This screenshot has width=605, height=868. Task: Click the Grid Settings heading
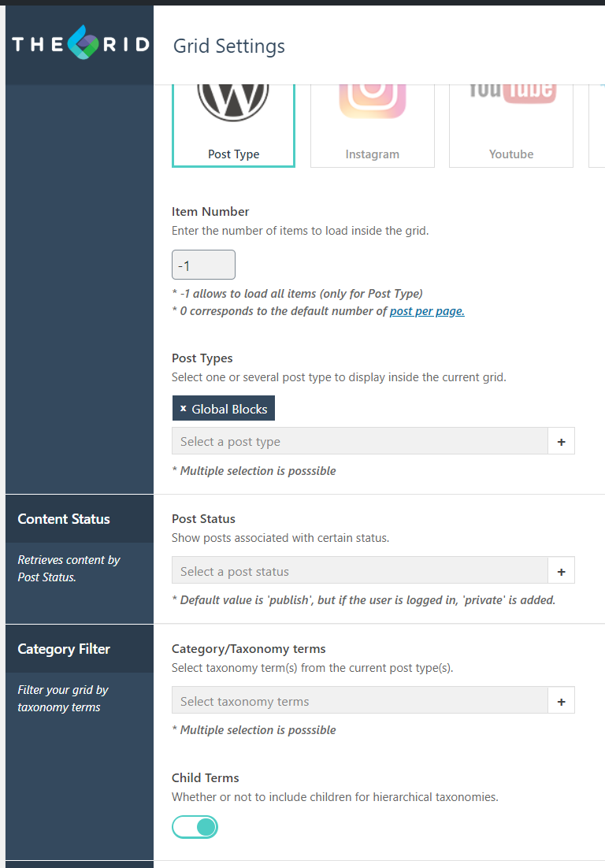pyautogui.click(x=229, y=46)
